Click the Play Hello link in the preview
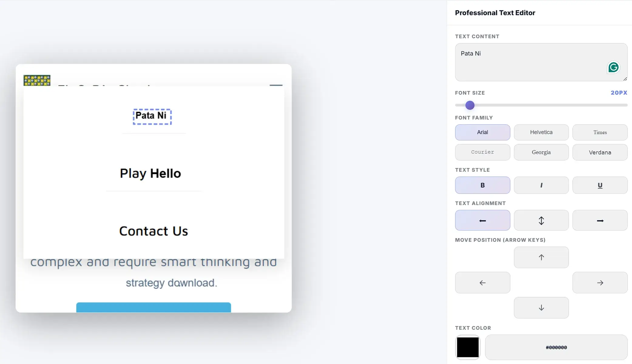 point(150,173)
